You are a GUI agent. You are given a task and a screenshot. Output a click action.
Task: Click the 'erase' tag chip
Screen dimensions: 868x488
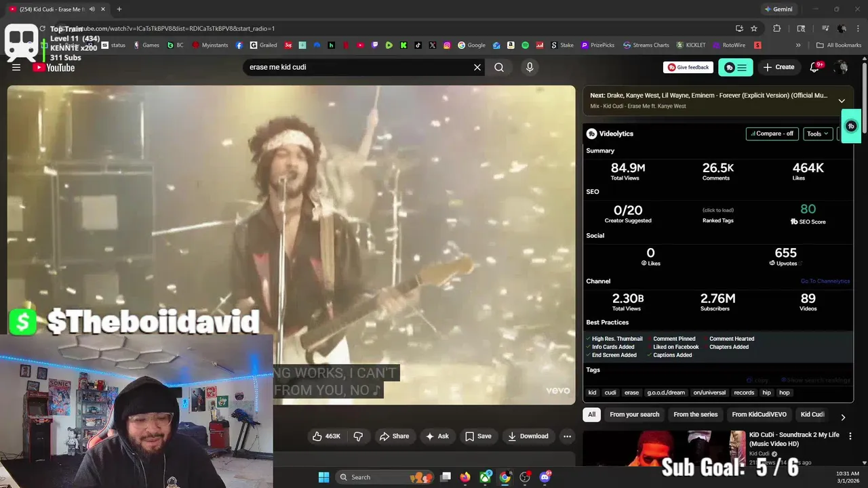pyautogui.click(x=631, y=392)
